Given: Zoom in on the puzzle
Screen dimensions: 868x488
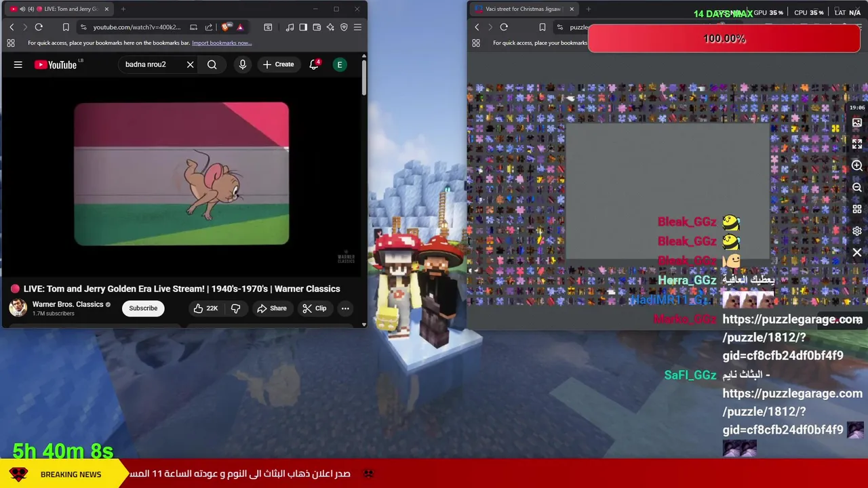Looking at the screenshot, I should coord(857,165).
